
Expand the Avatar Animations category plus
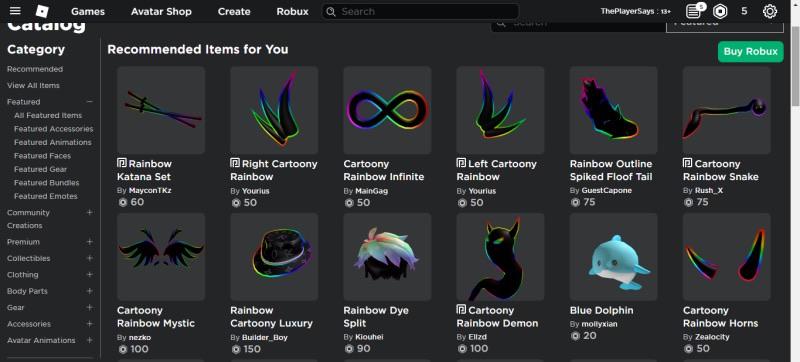[x=90, y=340]
